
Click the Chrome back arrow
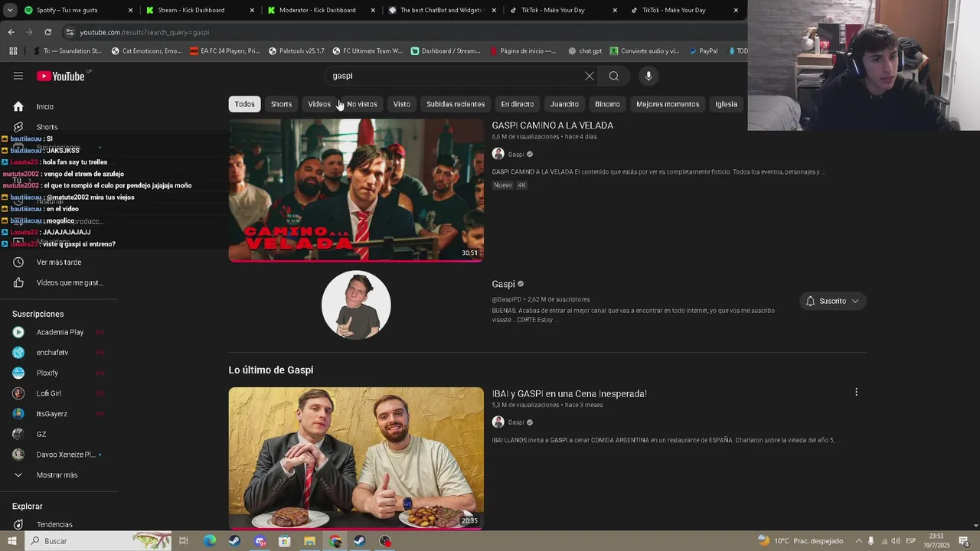(x=11, y=32)
